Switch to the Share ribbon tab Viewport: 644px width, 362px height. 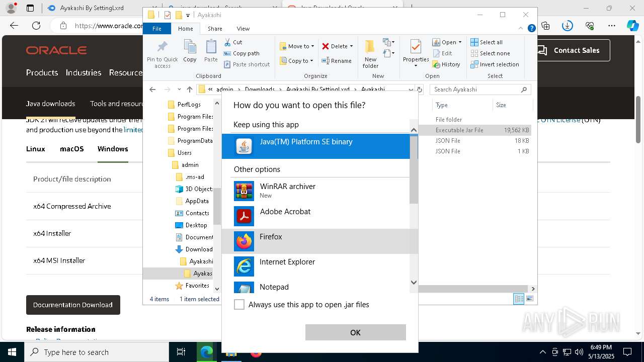click(215, 29)
